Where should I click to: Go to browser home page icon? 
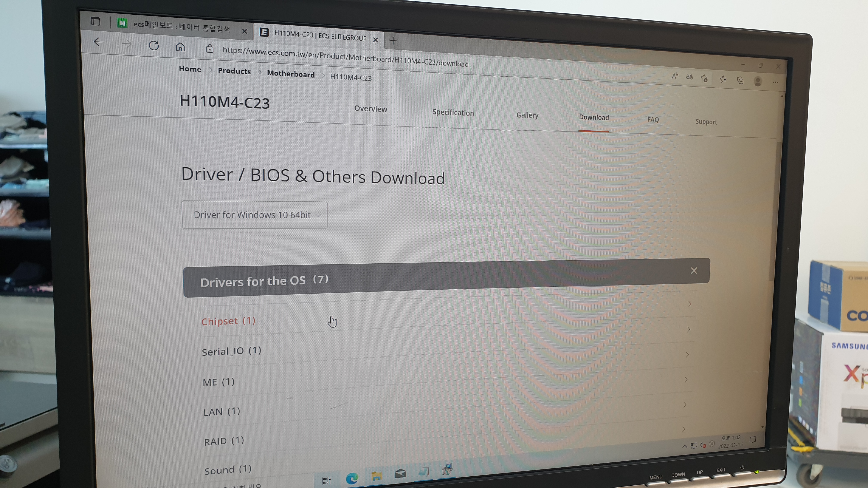(x=180, y=47)
